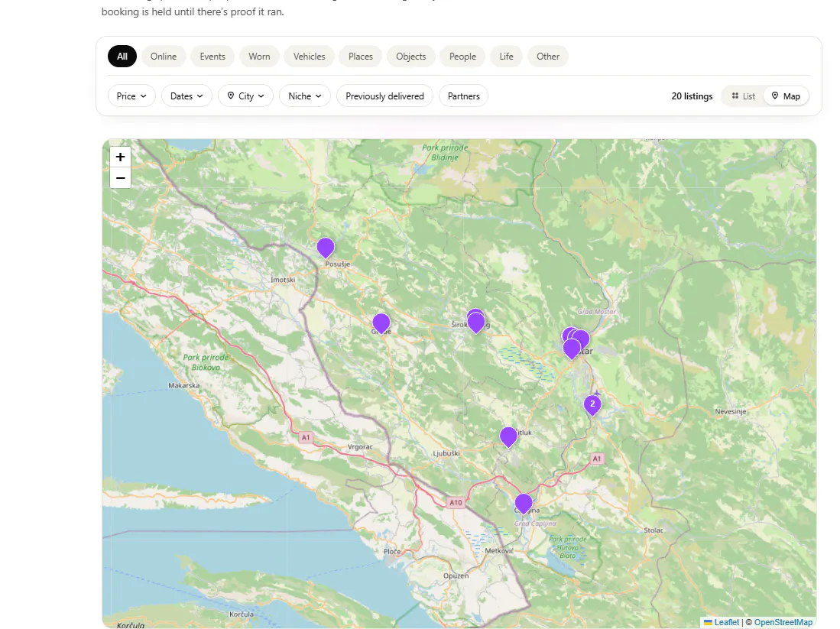Select the All category tab
The width and height of the screenshot is (840, 629).
click(122, 57)
